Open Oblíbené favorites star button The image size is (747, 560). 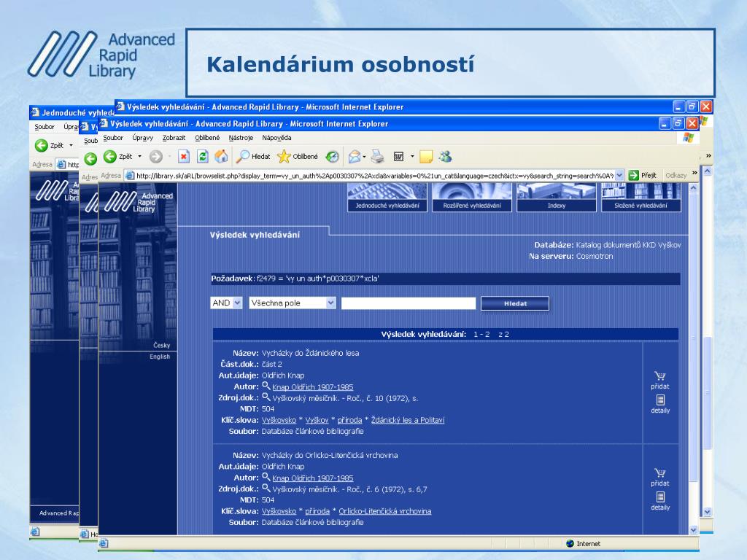[298, 156]
